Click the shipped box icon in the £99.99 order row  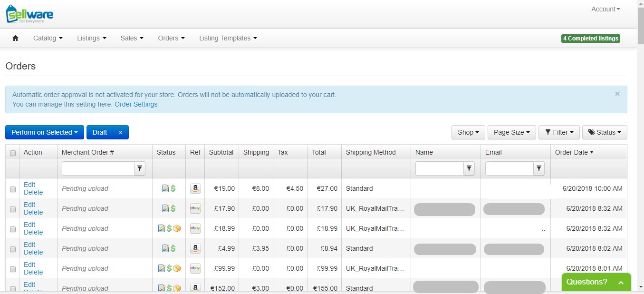pos(177,268)
